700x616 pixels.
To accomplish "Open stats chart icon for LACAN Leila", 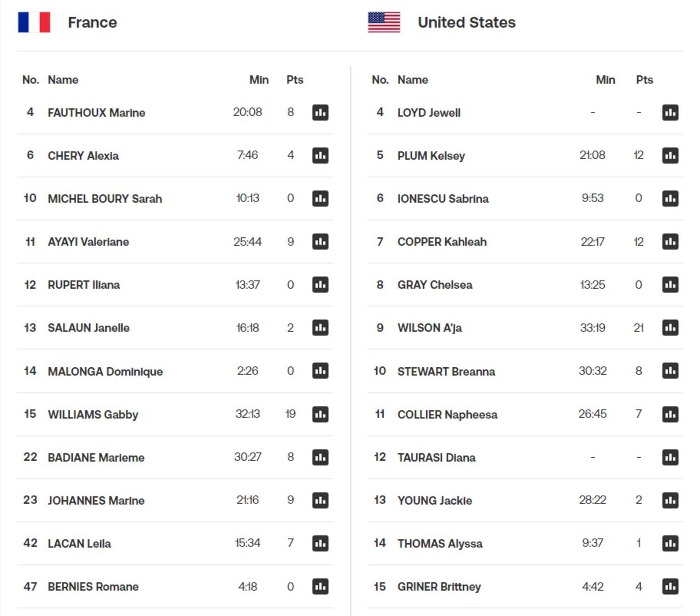I will click(x=320, y=543).
